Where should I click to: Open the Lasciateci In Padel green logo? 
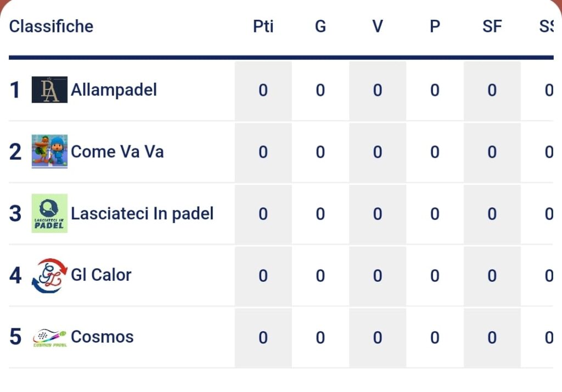49,213
